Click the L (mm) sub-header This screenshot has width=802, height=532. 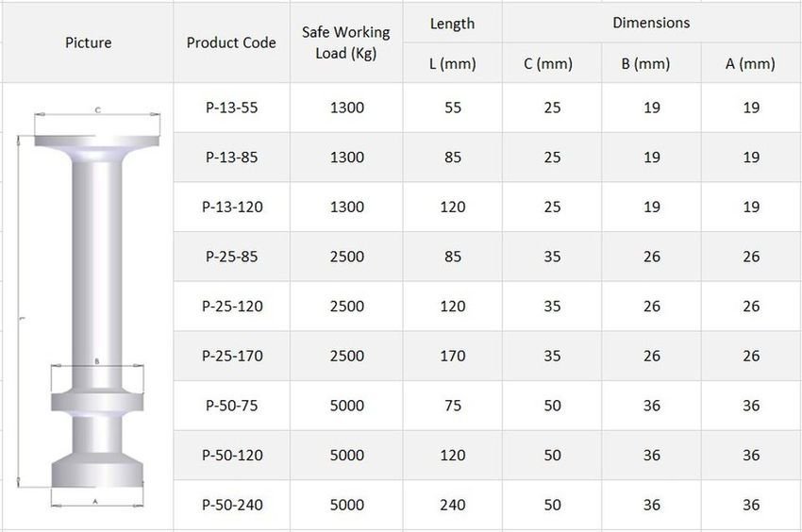[452, 64]
